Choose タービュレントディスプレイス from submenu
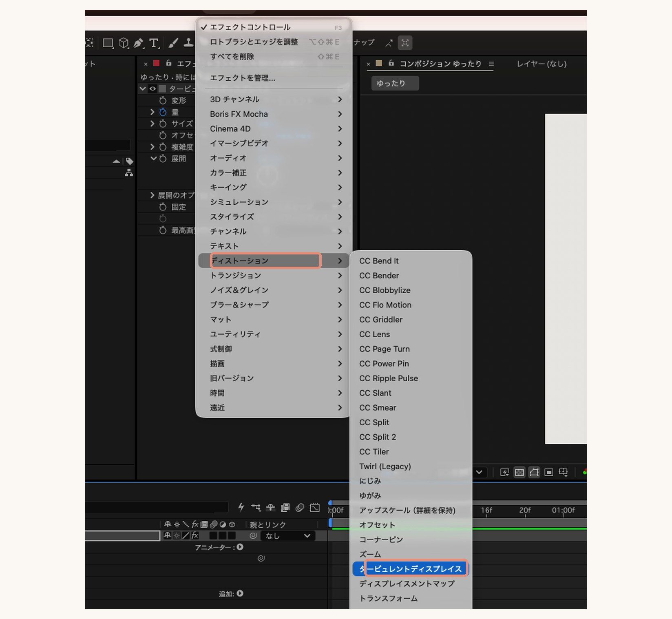This screenshot has height=619, width=672. click(411, 569)
